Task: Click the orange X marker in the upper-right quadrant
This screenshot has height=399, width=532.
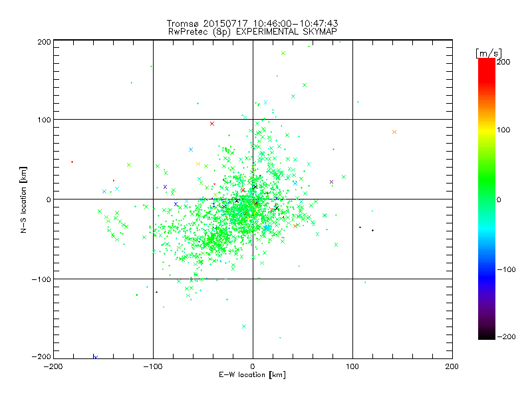Action: [x=394, y=132]
